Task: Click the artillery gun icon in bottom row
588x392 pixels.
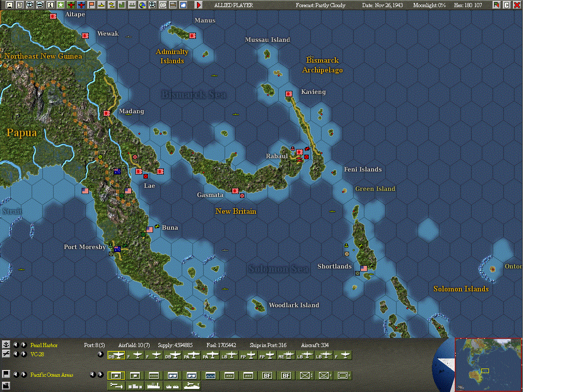Action: [x=116, y=386]
